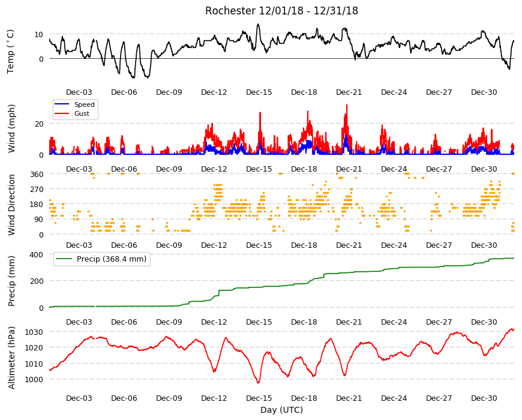Click the Wind Direction axis label
This screenshot has width=522, height=420.
11,205
